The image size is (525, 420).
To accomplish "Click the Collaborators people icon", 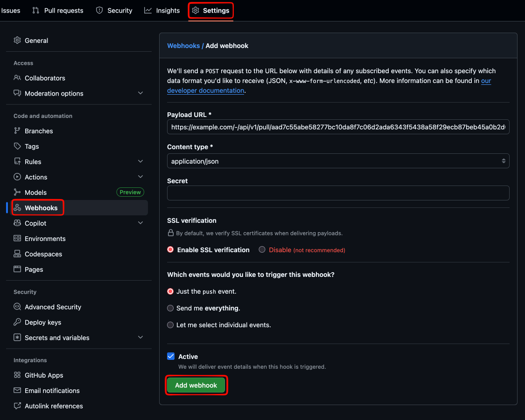I will tap(17, 78).
